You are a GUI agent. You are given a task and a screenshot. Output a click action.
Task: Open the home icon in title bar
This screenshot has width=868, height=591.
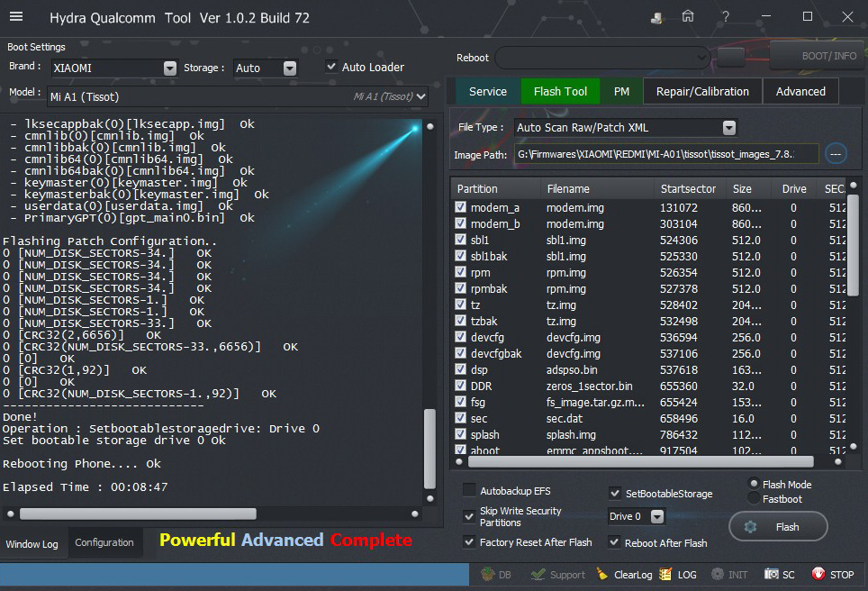688,16
